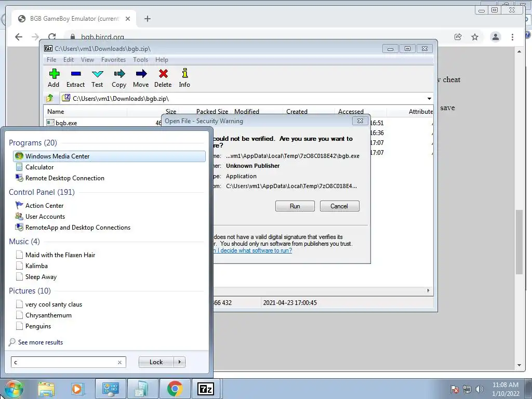Expand shutdown options arrow beside Lock
Image resolution: width=532 pixels, height=399 pixels.
click(x=179, y=362)
